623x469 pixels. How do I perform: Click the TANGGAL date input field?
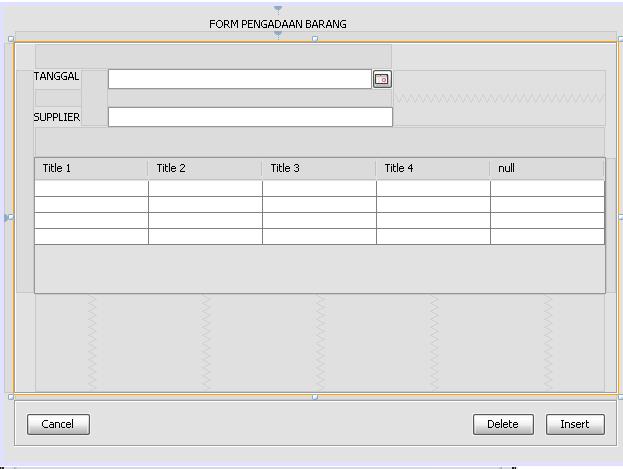click(240, 79)
